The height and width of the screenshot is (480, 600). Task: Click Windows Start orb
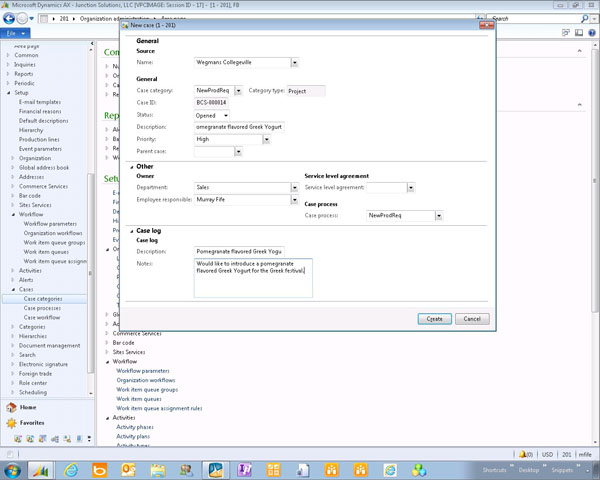tap(12, 470)
